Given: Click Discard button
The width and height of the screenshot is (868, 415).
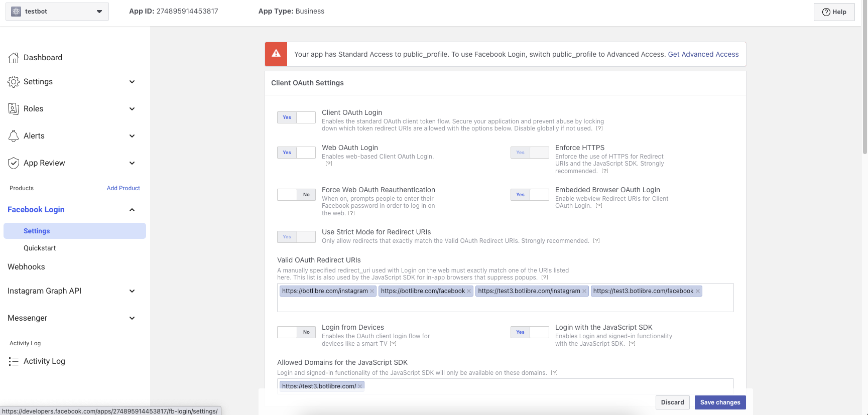Looking at the screenshot, I should pyautogui.click(x=672, y=402).
